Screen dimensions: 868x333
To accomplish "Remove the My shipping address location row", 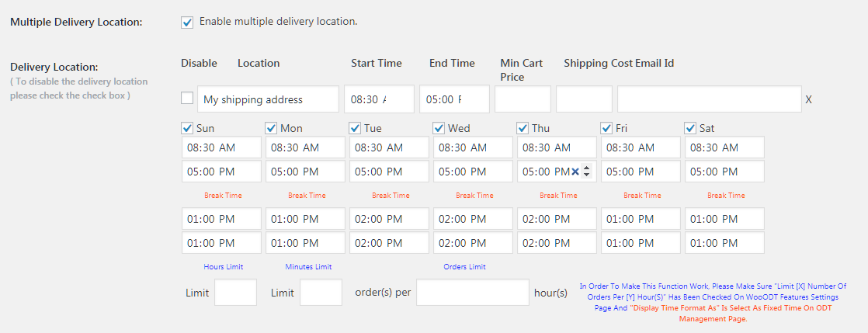I will click(809, 99).
